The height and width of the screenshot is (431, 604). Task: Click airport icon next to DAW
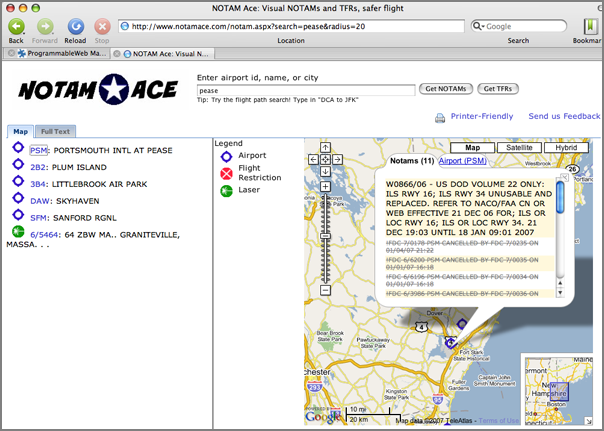pyautogui.click(x=18, y=198)
